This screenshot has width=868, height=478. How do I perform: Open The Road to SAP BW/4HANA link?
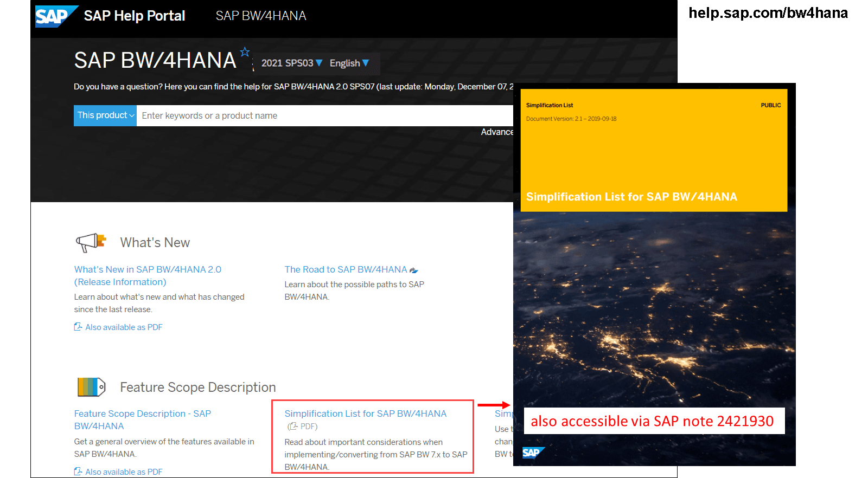click(x=346, y=269)
